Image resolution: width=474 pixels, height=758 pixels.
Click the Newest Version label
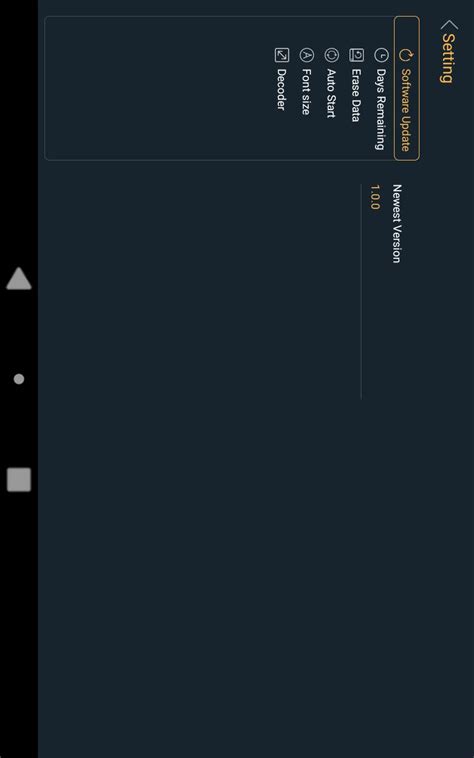pyautogui.click(x=397, y=223)
